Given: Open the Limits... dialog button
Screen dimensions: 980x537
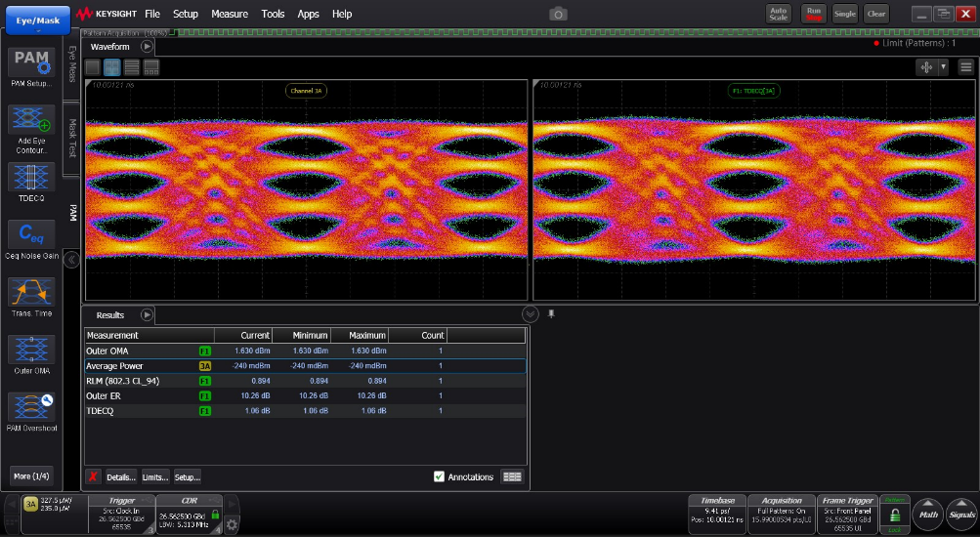Looking at the screenshot, I should click(155, 476).
